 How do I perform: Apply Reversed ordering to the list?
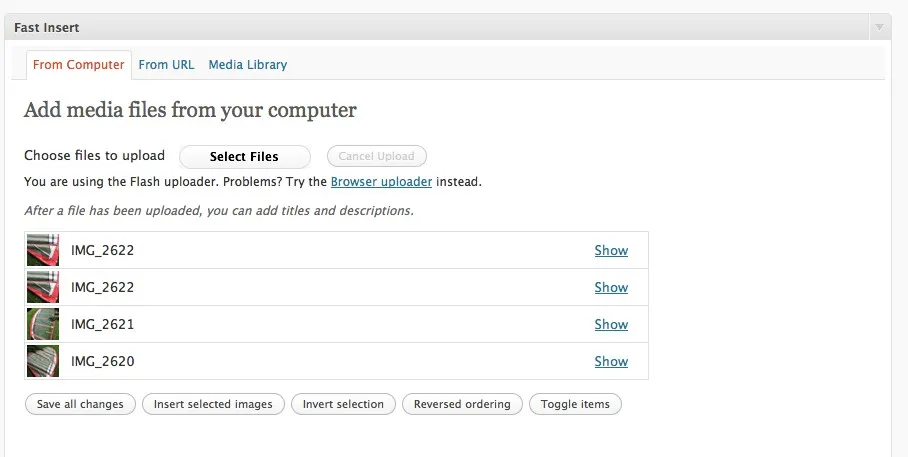[x=462, y=404]
